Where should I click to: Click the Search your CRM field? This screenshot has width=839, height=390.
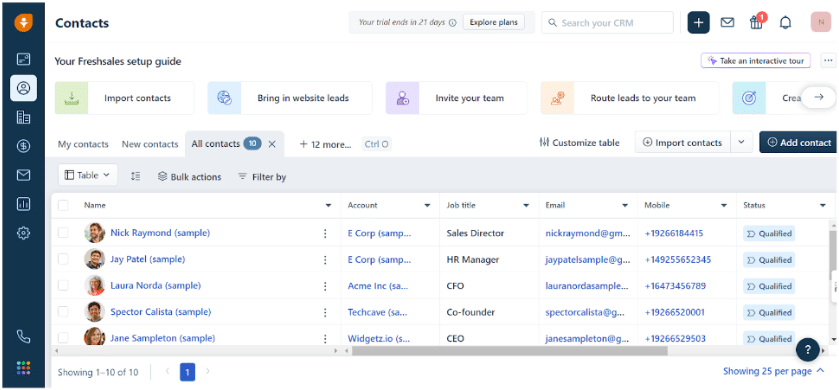[607, 22]
